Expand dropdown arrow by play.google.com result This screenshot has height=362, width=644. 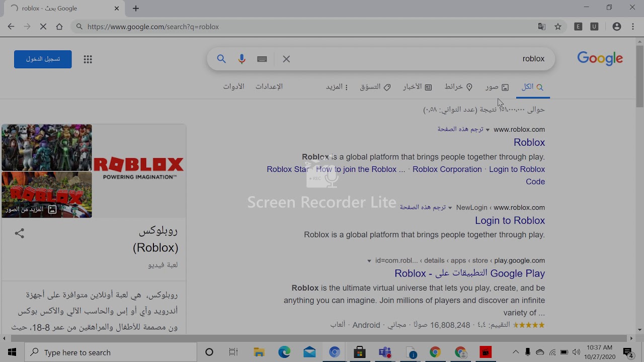tap(369, 261)
